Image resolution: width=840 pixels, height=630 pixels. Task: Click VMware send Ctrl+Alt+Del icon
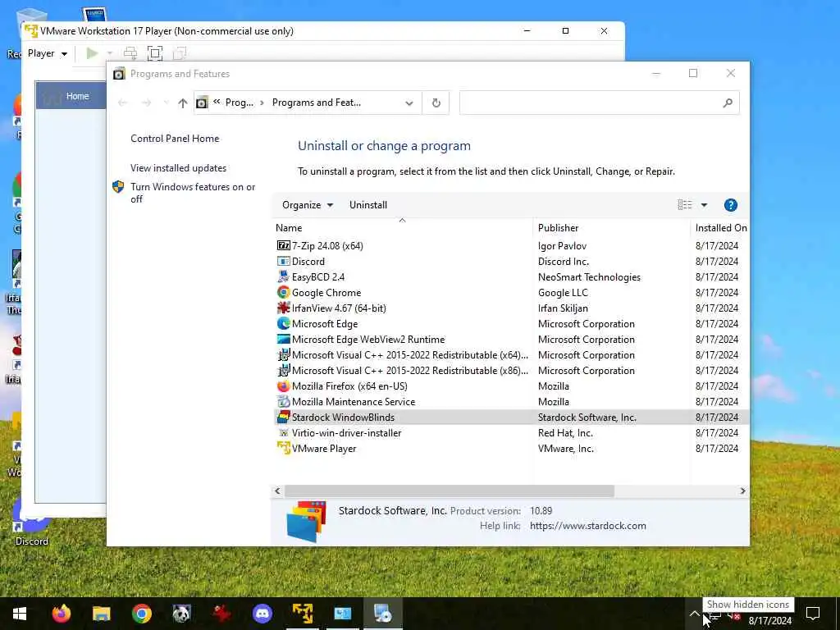[130, 53]
